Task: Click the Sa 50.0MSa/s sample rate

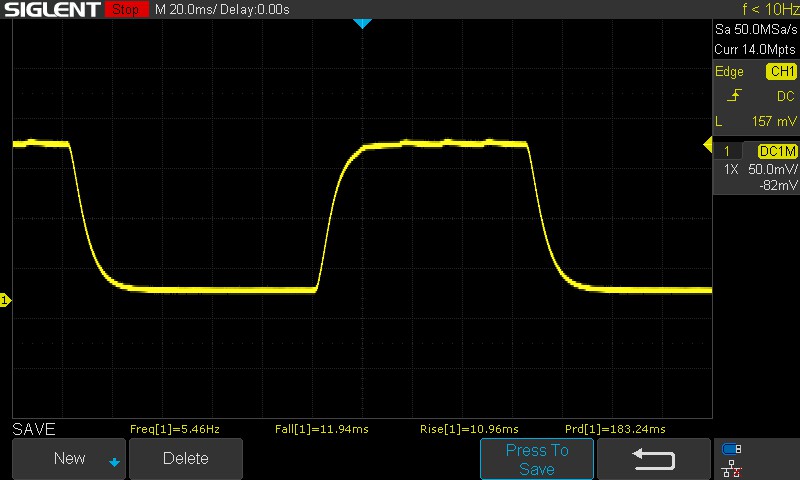Action: point(756,30)
